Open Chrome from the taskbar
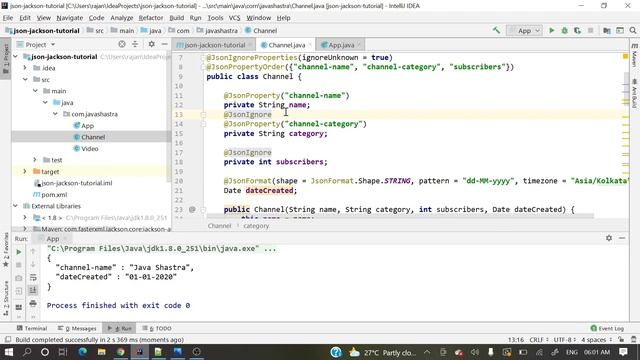 (120, 352)
